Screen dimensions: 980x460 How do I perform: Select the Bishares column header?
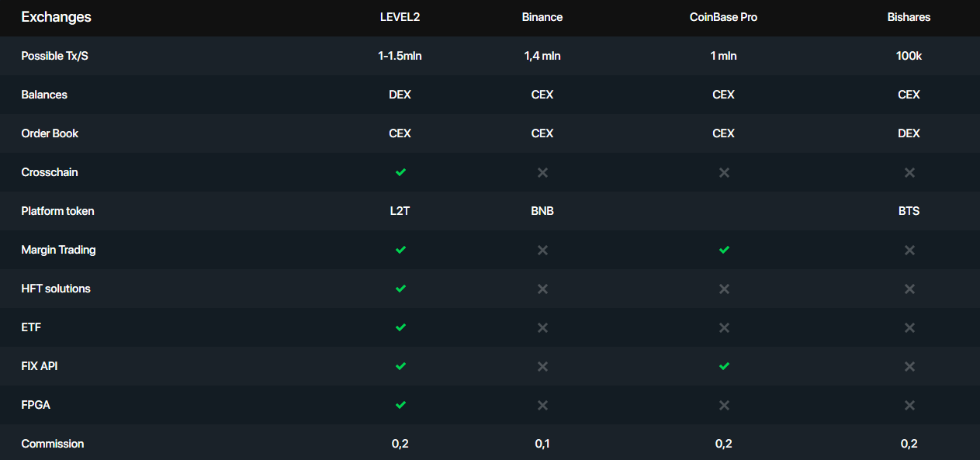[909, 17]
